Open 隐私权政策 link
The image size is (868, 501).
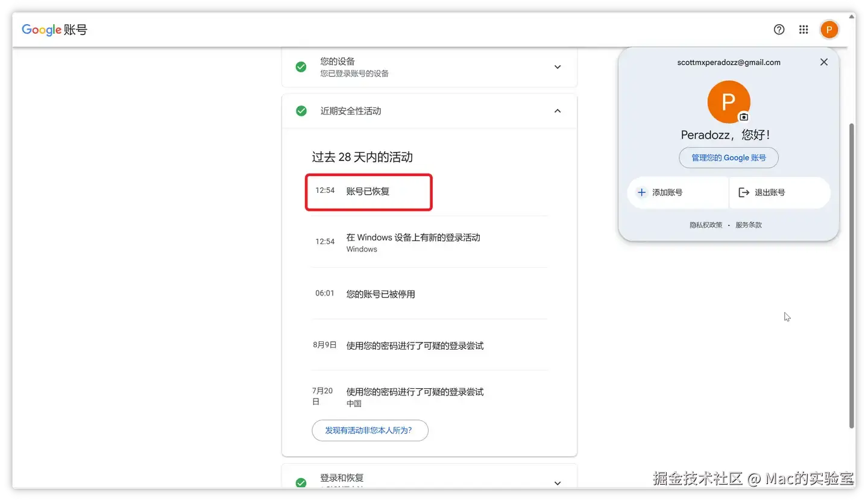[706, 225]
